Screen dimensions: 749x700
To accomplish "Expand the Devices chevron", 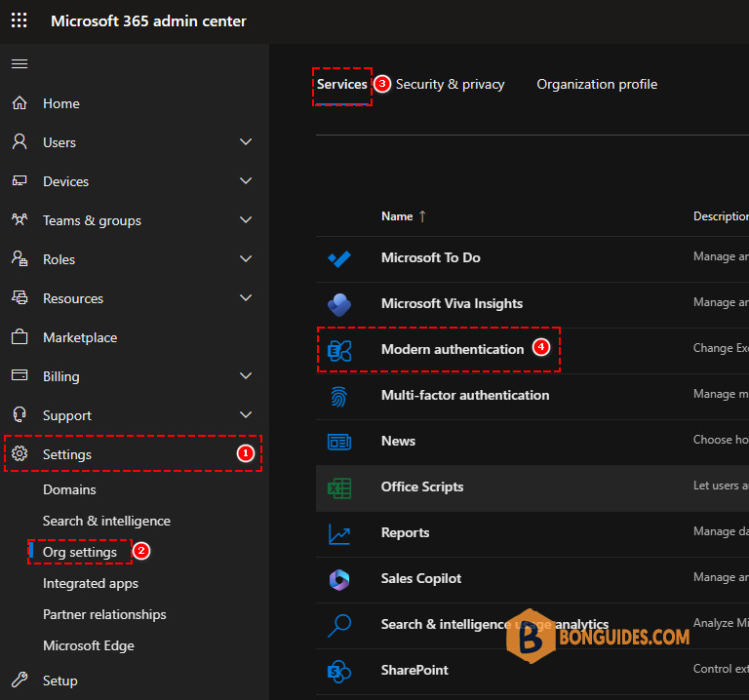I will (x=246, y=180).
